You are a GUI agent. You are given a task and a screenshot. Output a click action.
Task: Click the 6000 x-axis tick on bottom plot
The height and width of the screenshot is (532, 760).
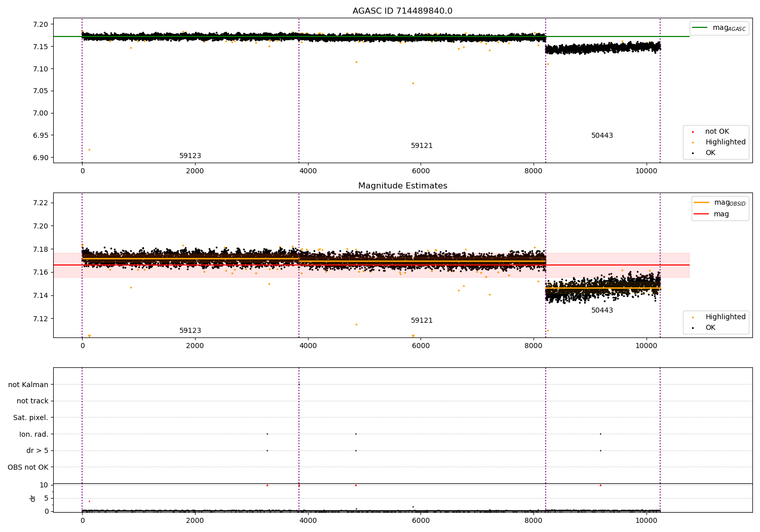click(421, 520)
